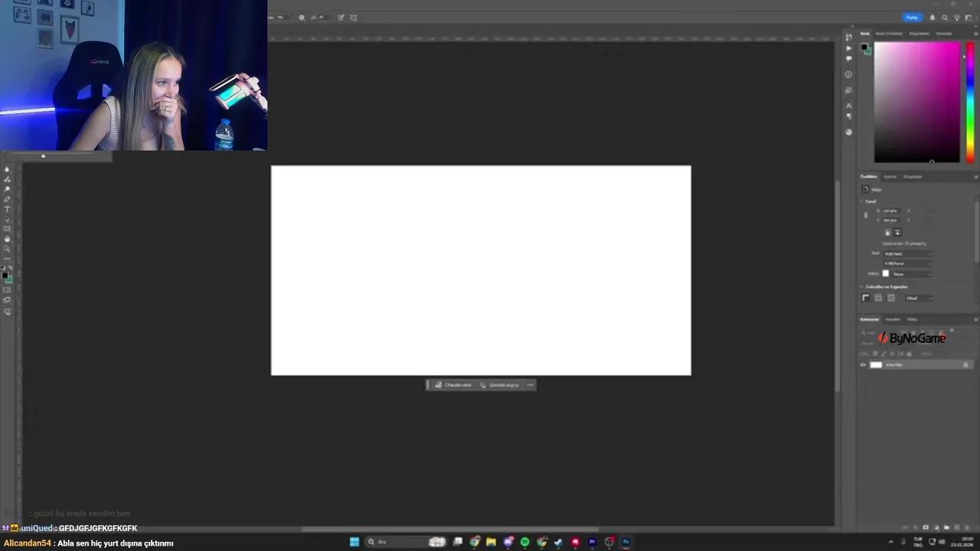Click the play Actions icon in collapsed panel strip
This screenshot has width=980, height=551.
[x=848, y=47]
